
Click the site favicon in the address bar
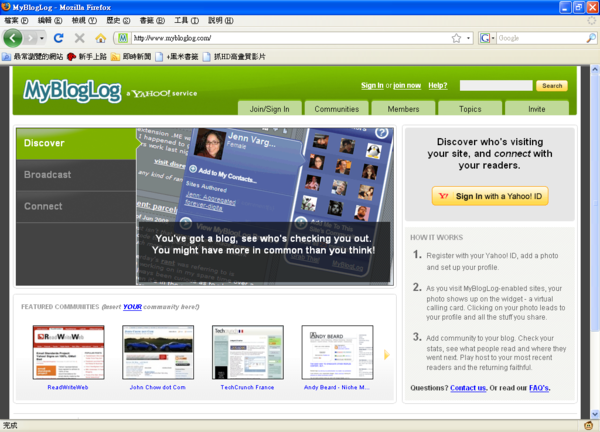point(123,38)
